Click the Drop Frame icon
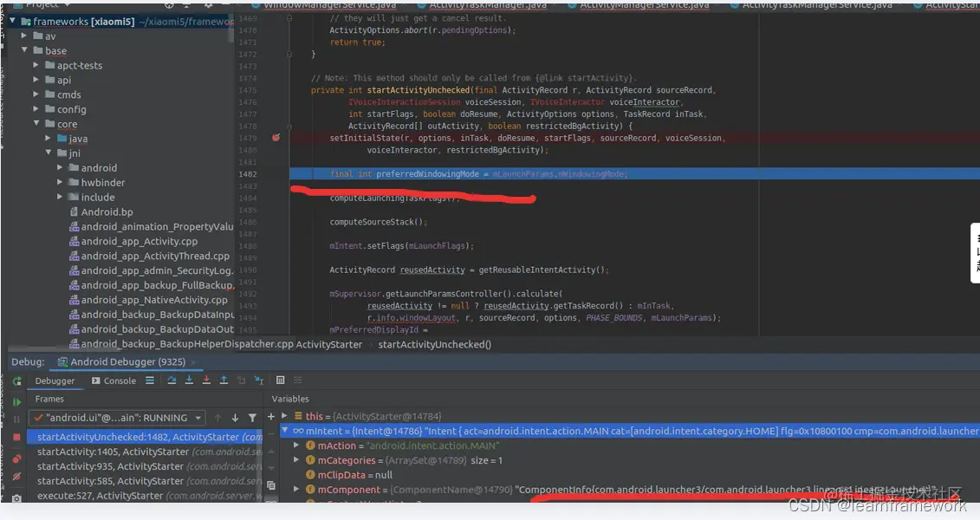The image size is (980, 520). click(241, 380)
